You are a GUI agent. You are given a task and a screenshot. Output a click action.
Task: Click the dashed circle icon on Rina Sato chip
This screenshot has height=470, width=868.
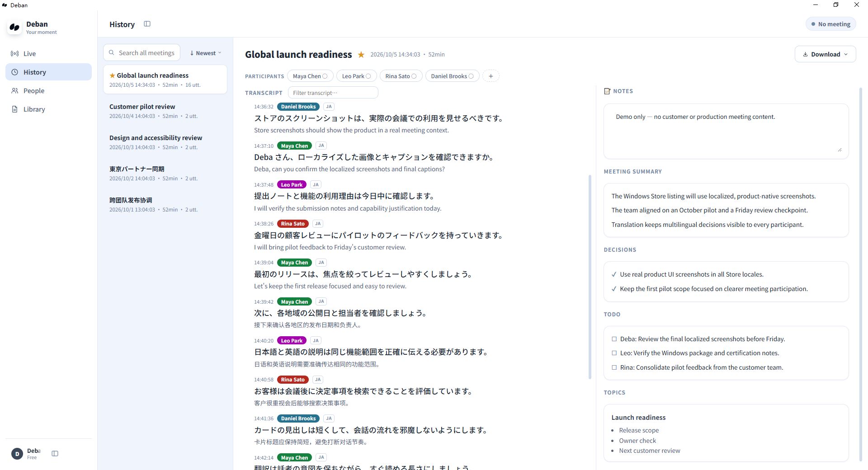[414, 76]
